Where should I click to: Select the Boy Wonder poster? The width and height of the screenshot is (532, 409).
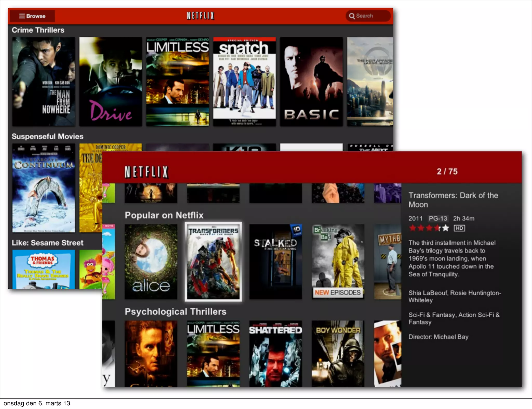point(338,354)
